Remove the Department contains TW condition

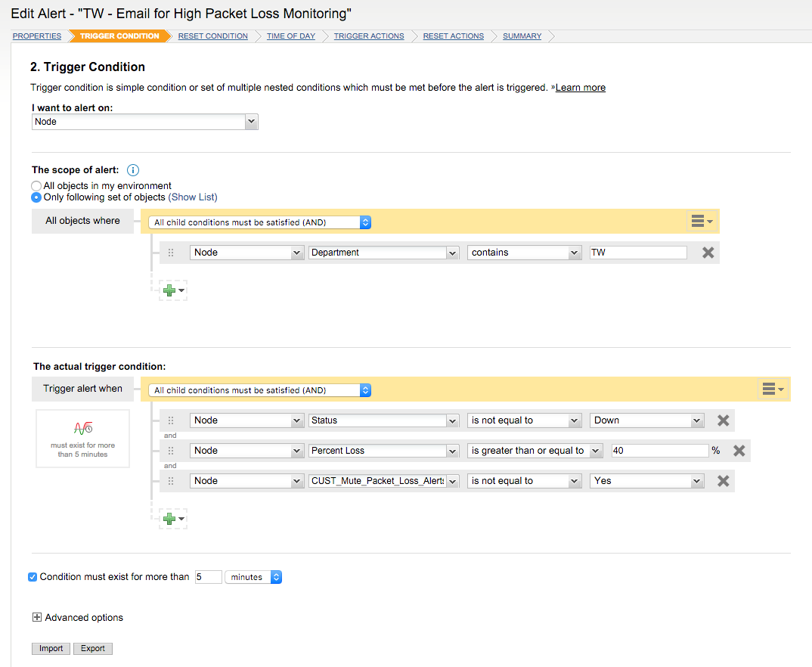pyautogui.click(x=708, y=253)
